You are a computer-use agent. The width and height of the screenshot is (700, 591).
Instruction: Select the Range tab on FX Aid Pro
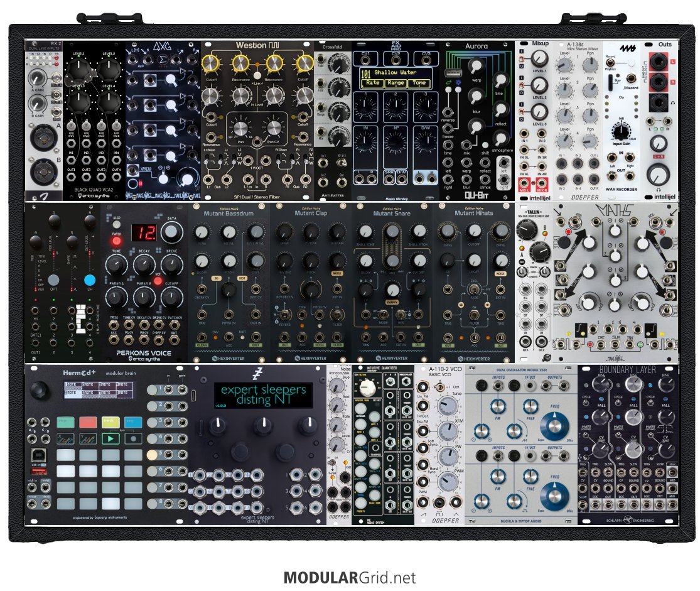396,83
